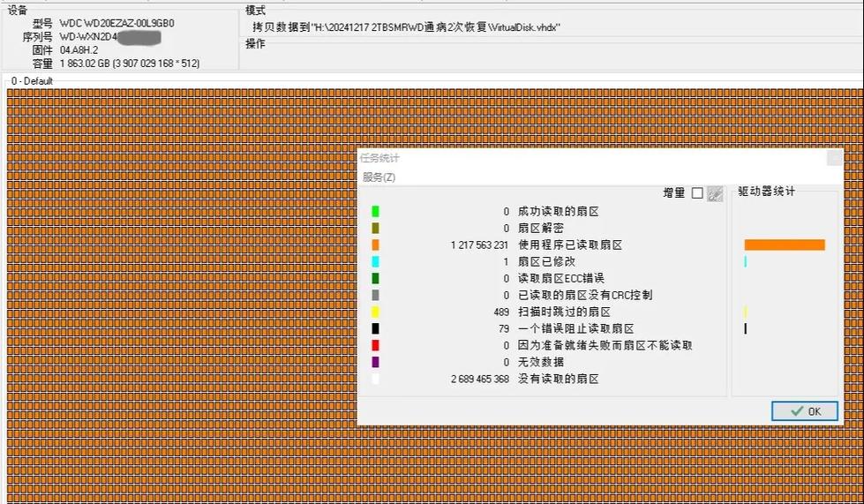Click the olive 扇区解密 color swatch
This screenshot has height=504, width=864.
375,229
